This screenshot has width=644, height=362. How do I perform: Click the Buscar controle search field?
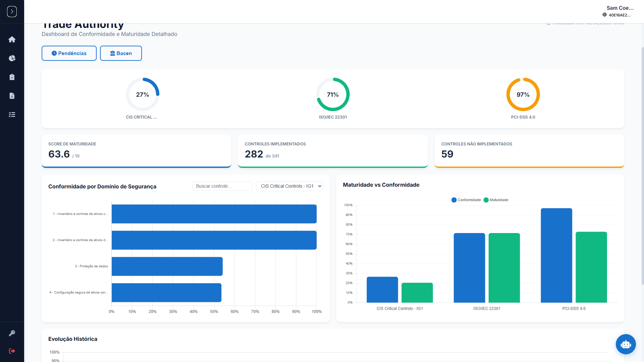[x=222, y=186]
